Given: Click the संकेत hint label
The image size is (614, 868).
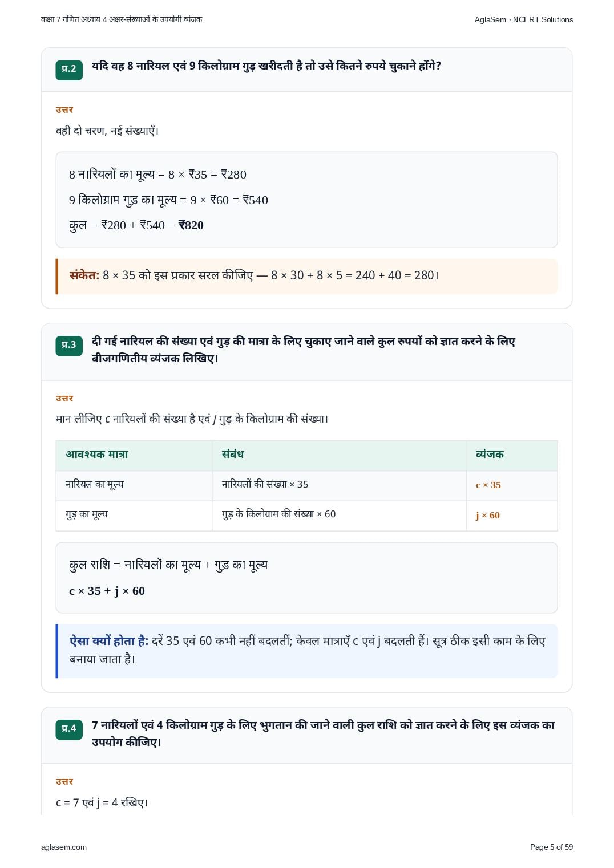Looking at the screenshot, I should (x=84, y=275).
